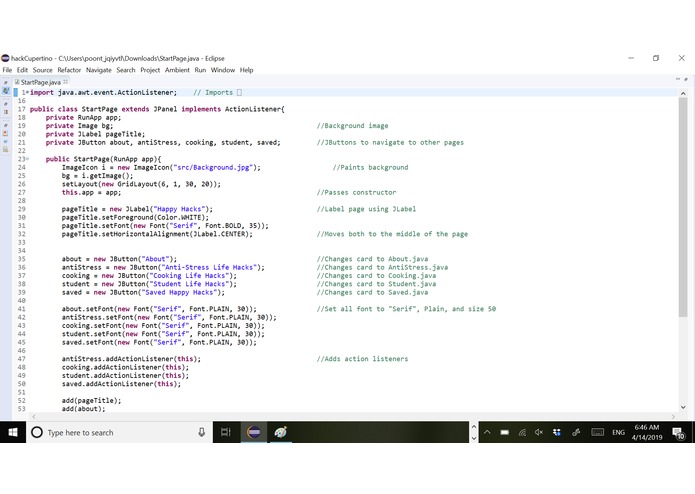The width and height of the screenshot is (695, 494).
Task: Click the "Anti-Stress Life Hacks" string
Action: pos(209,267)
